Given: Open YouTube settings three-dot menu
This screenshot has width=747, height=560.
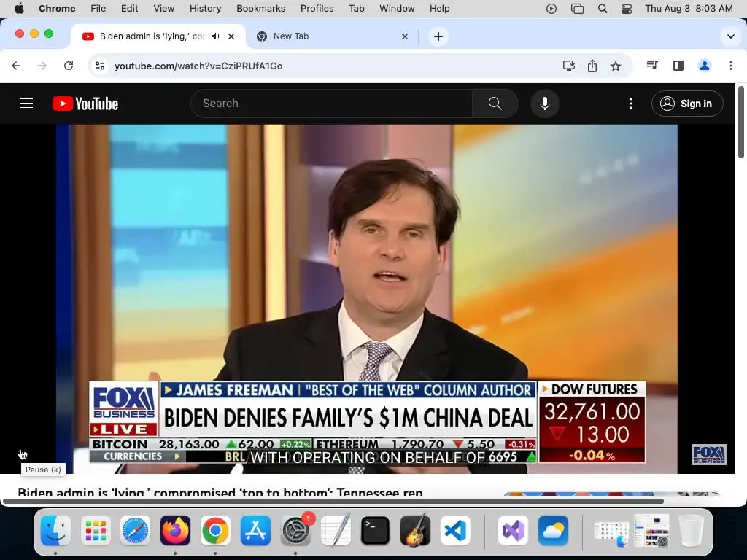Looking at the screenshot, I should click(x=631, y=104).
